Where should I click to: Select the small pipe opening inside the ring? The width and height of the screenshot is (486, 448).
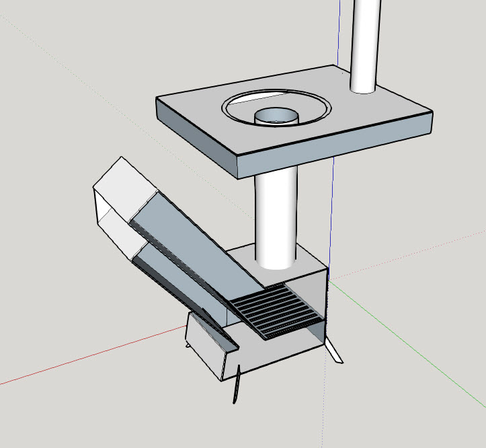(x=276, y=117)
